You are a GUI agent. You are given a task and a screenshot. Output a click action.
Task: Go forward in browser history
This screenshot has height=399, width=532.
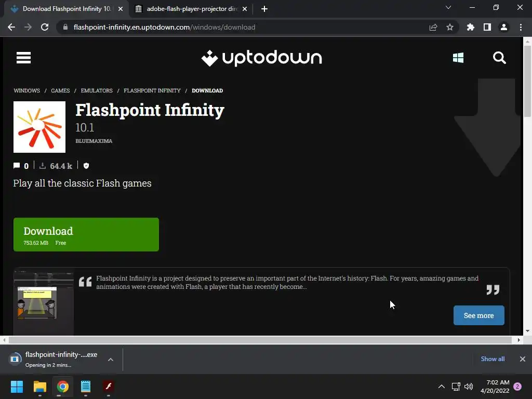(28, 27)
